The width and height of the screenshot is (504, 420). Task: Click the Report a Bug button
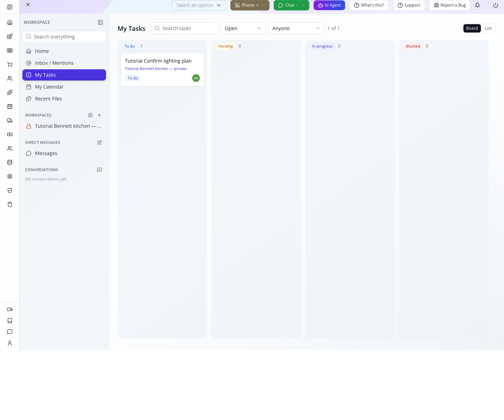(x=450, y=5)
